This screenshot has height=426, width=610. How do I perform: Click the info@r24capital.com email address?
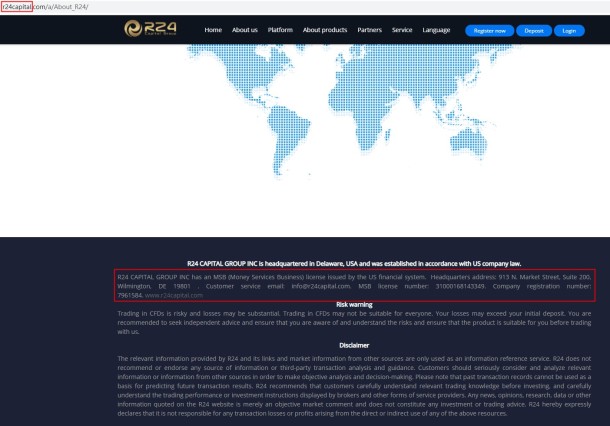tap(321, 286)
